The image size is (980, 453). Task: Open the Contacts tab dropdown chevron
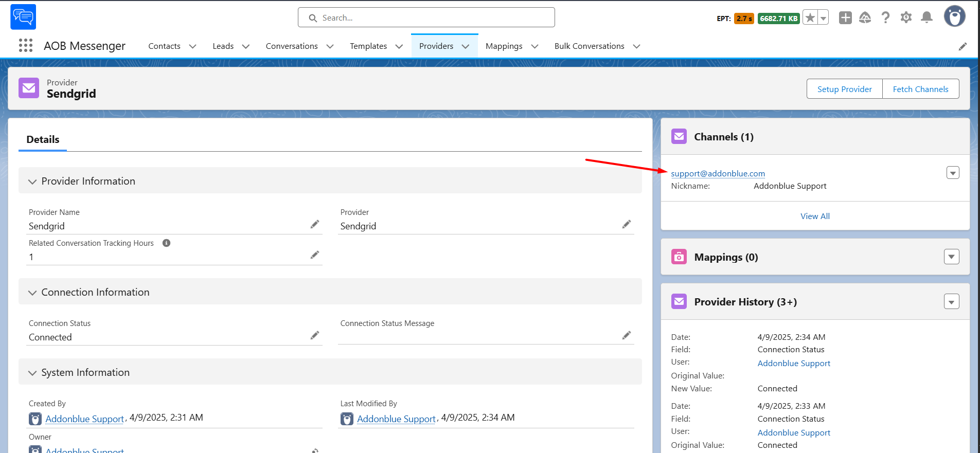coord(192,46)
